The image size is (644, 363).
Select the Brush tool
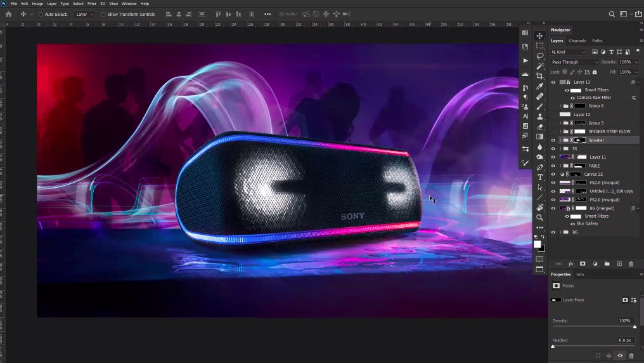[x=539, y=107]
